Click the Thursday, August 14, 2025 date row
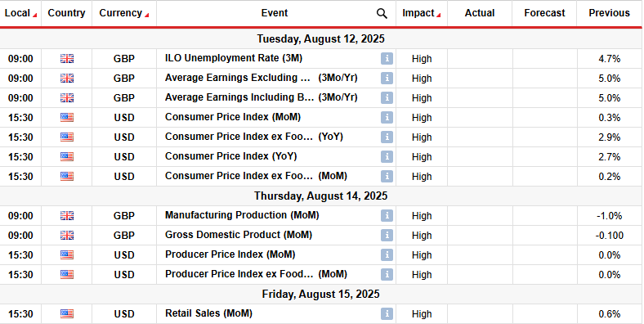Image resolution: width=644 pixels, height=324 pixels. 320,196
